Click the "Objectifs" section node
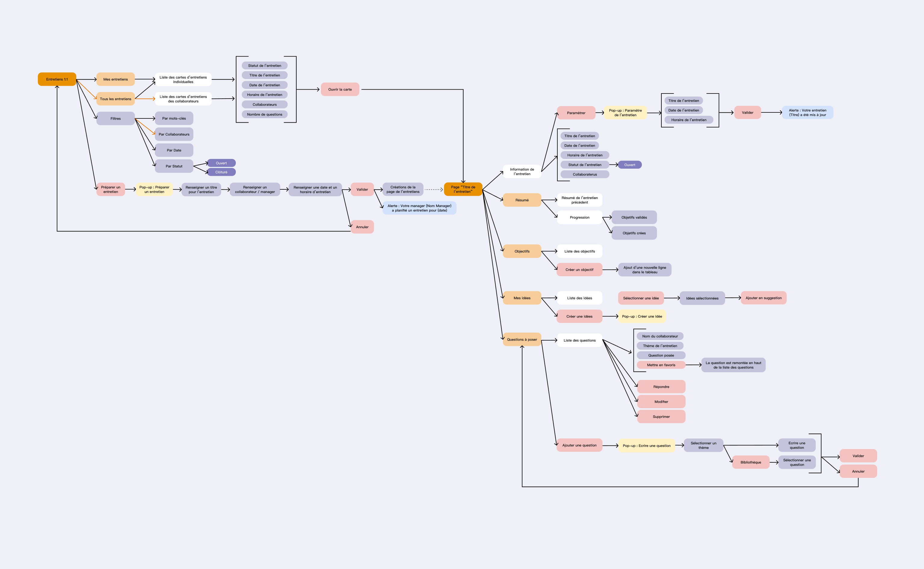Screen dimensions: 924x569 522,251
